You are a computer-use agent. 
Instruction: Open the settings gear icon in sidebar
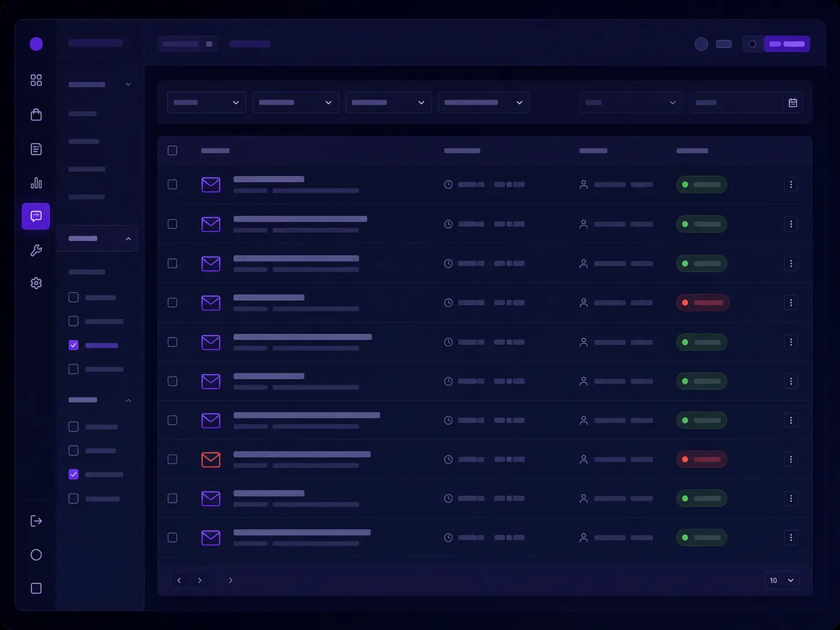(x=36, y=283)
